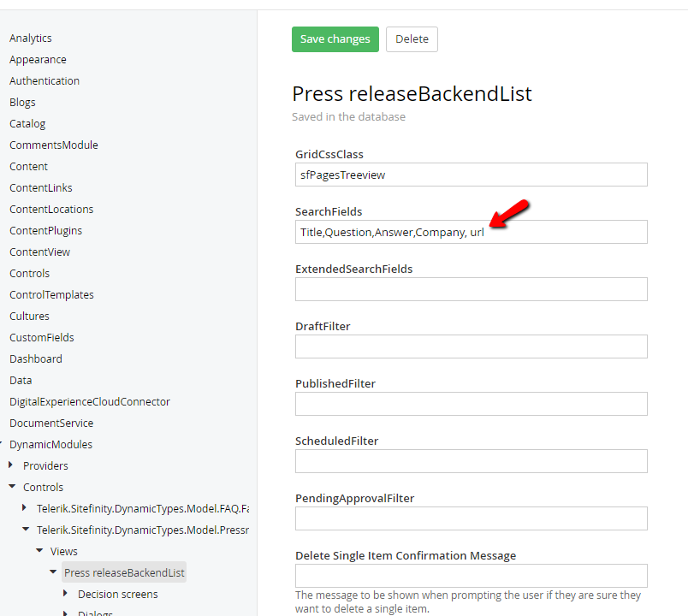Screen dimensions: 688x616
Task: Click the Save changes button
Action: pos(335,39)
